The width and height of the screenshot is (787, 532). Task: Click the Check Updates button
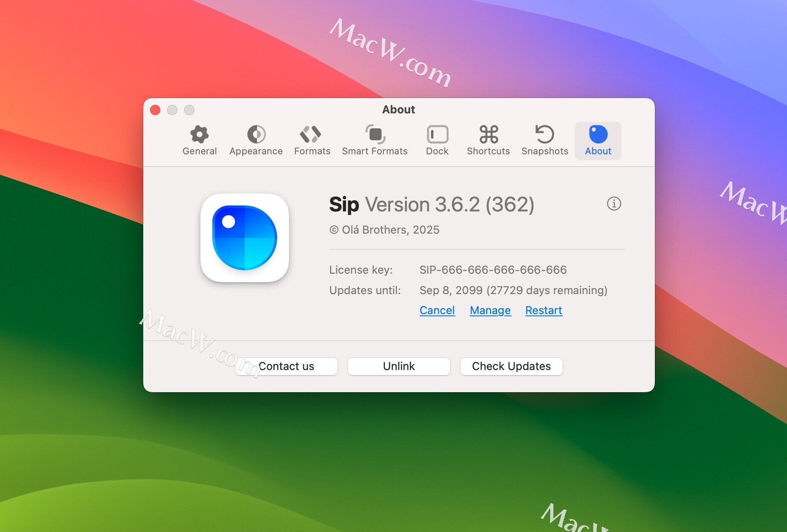(x=512, y=366)
